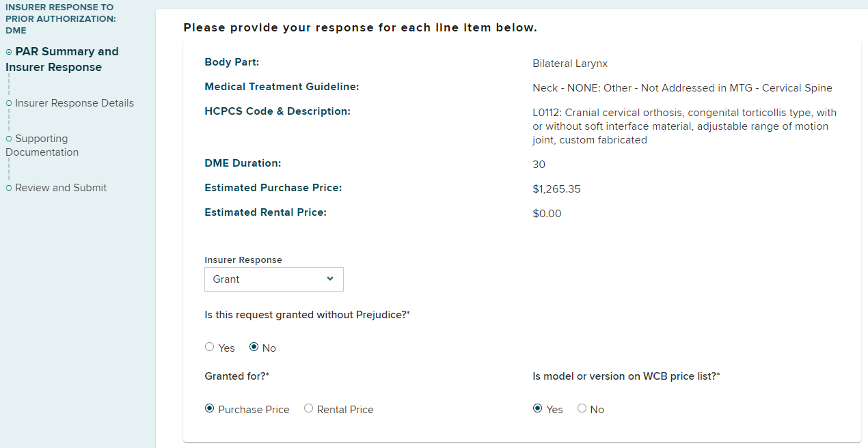Choose Rental Price under Granted for
868x448 pixels.
coord(309,408)
